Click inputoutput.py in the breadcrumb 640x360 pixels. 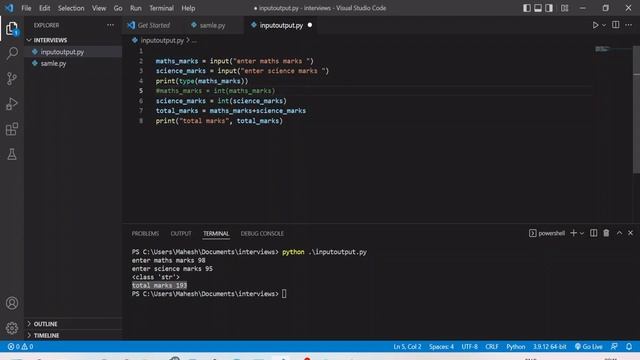[x=162, y=40]
